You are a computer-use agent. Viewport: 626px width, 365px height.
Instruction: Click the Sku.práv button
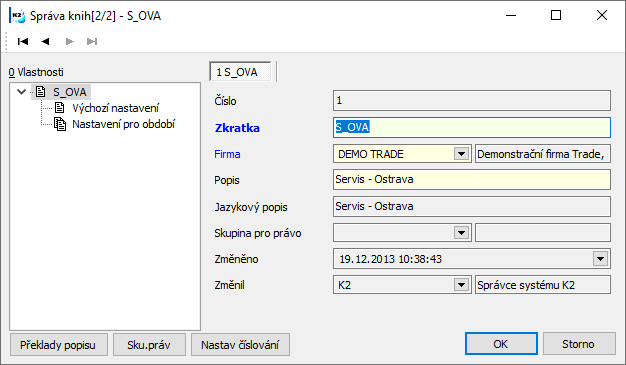coord(149,345)
